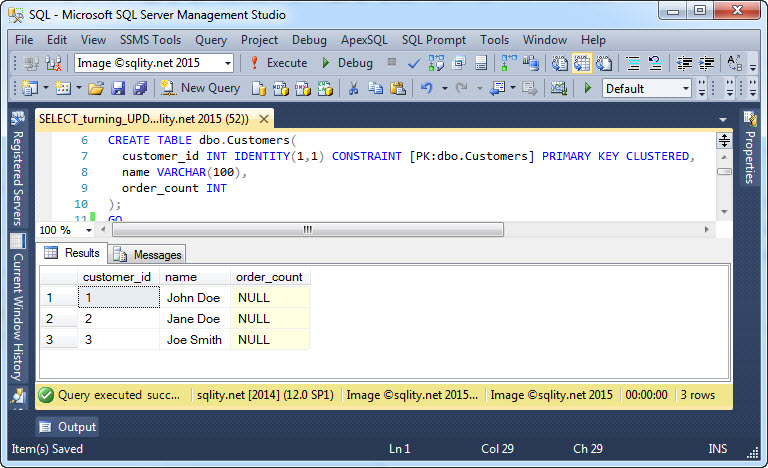
Task: Click the Open File folder icon
Action: point(96,88)
